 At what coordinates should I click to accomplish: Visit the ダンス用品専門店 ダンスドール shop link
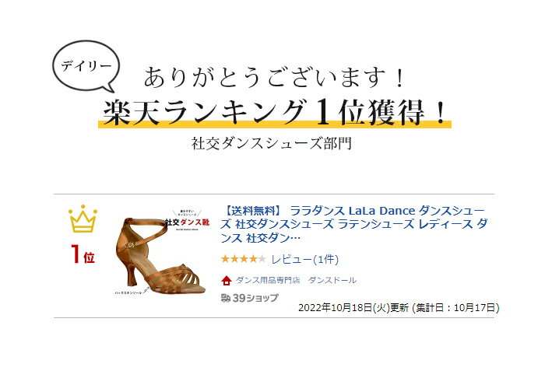tap(296, 280)
